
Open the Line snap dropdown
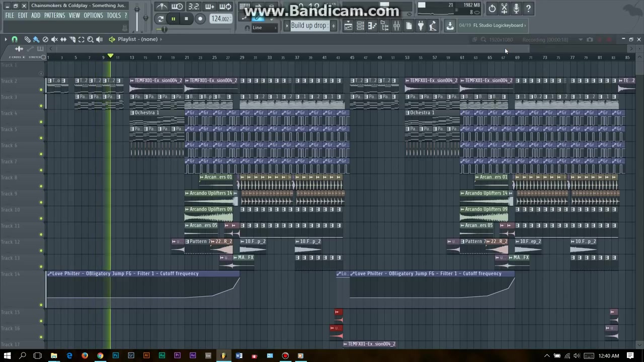(265, 28)
